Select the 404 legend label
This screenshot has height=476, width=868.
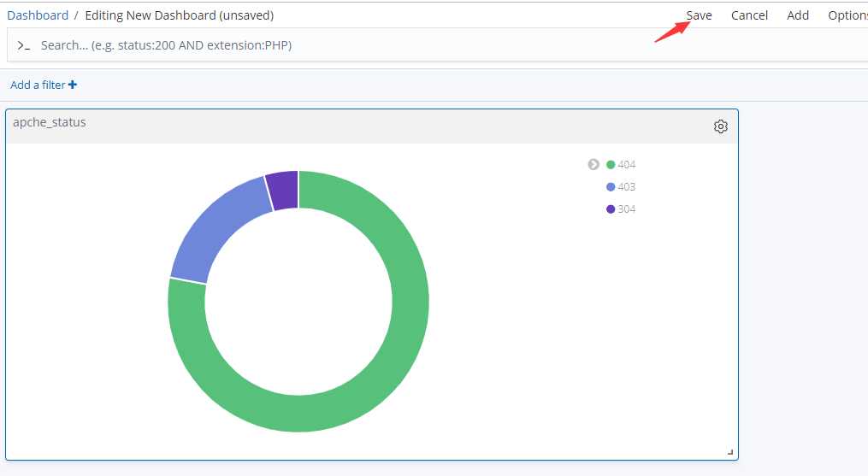tap(627, 164)
